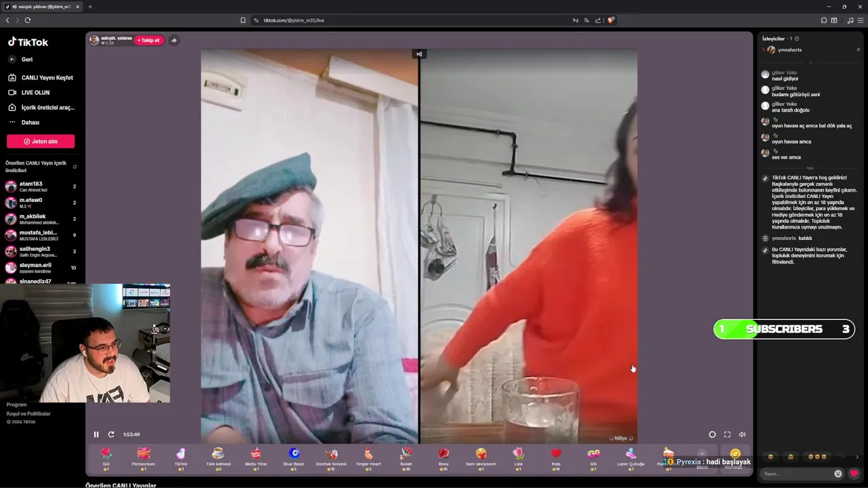Send the Buket gift
Viewport: 868px width, 488px height.
(406, 458)
